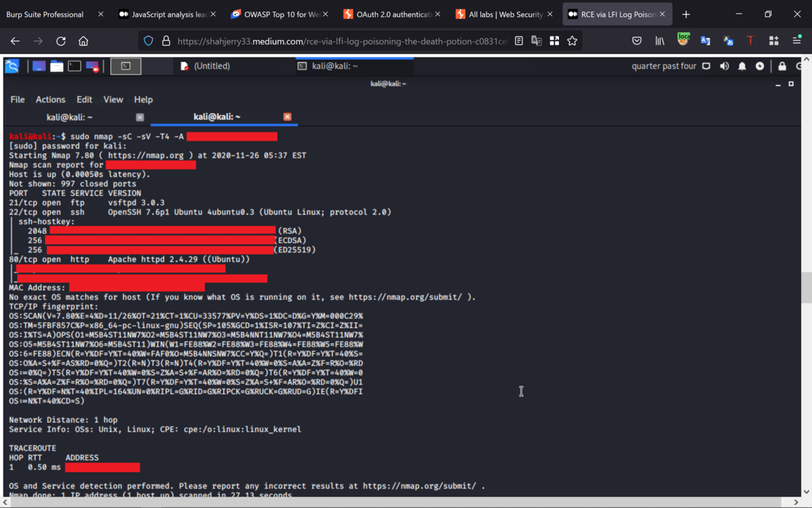Switch to JavaScript analysis browser tab

coord(168,14)
